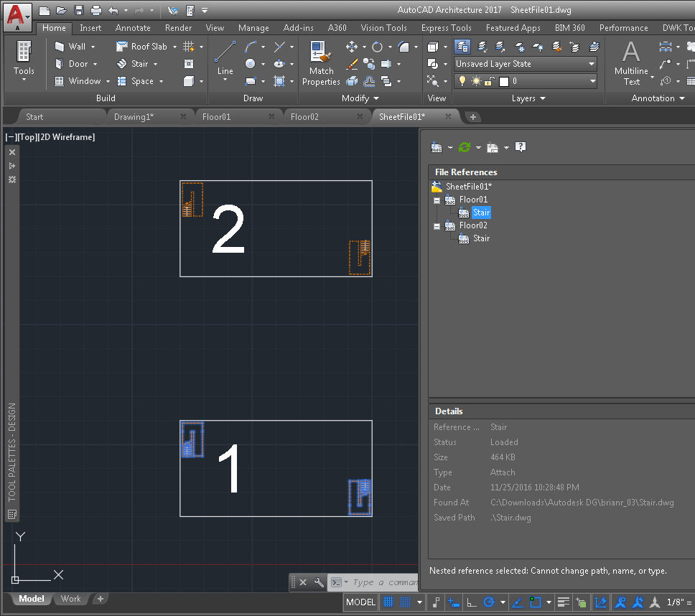
Task: Click the MODEL button in the status bar
Action: point(360,602)
